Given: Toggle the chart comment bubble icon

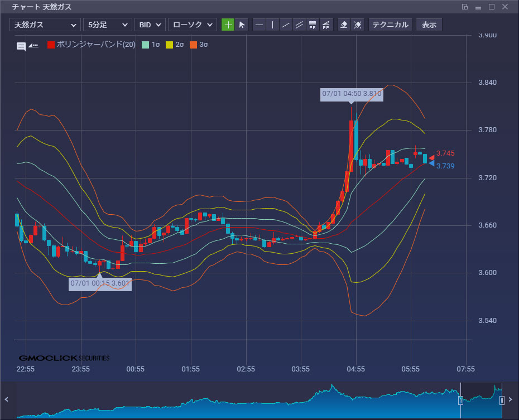Looking at the screenshot, I should pos(21,46).
